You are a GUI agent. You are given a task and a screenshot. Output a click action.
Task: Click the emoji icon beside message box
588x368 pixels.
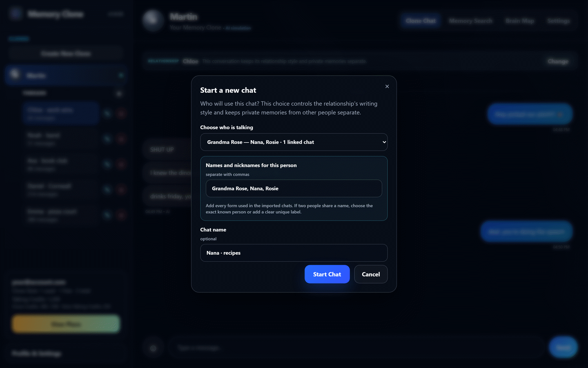[153, 348]
